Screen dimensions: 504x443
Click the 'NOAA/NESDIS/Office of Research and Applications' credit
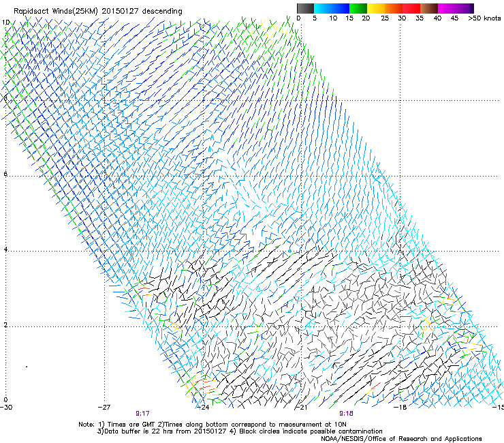click(401, 439)
